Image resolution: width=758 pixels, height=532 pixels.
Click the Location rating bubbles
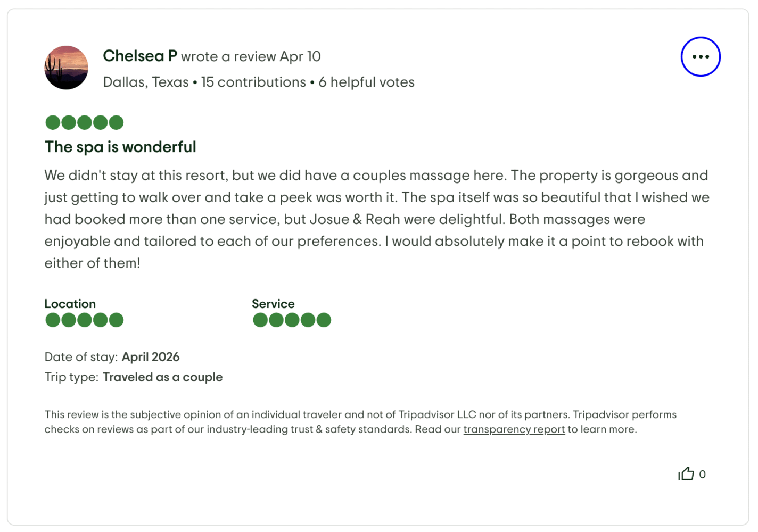point(84,320)
